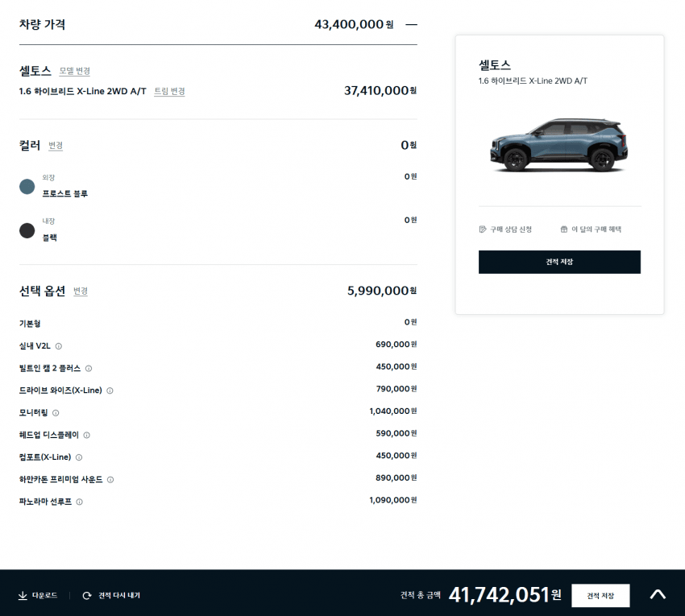The image size is (685, 616).
Task: Click the 셀토스 car image thumbnail
Action: point(559,145)
